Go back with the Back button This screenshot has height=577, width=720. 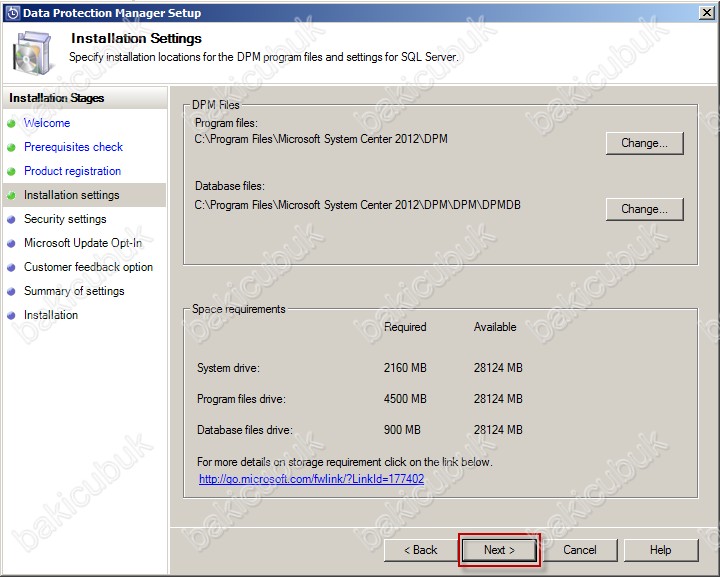(420, 549)
